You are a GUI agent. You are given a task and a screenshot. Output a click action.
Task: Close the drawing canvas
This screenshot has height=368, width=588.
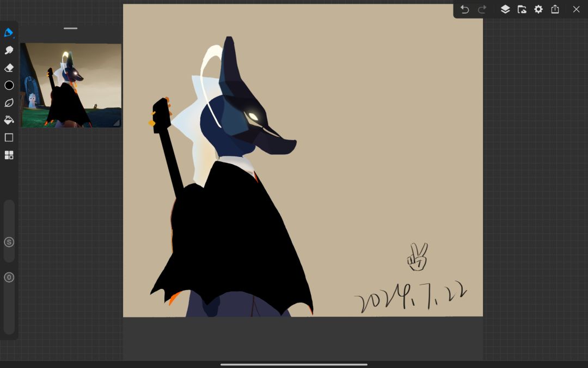click(577, 9)
